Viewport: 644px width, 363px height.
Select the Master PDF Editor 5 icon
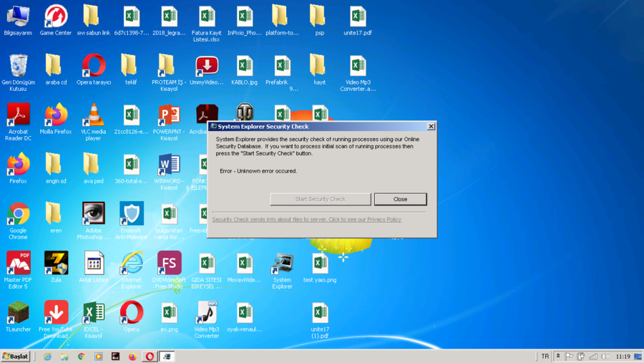click(x=18, y=270)
